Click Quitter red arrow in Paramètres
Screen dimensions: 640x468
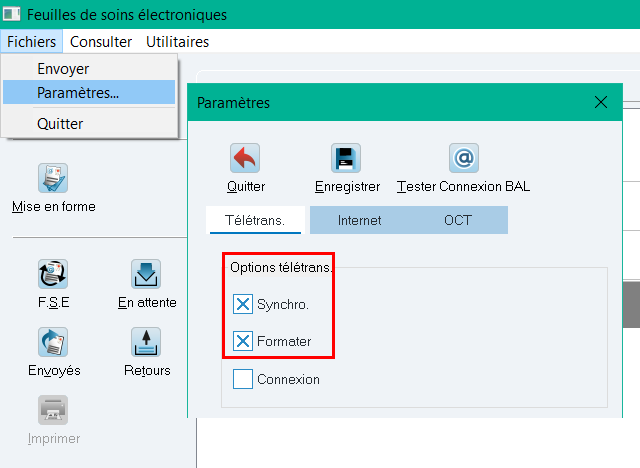click(x=245, y=158)
